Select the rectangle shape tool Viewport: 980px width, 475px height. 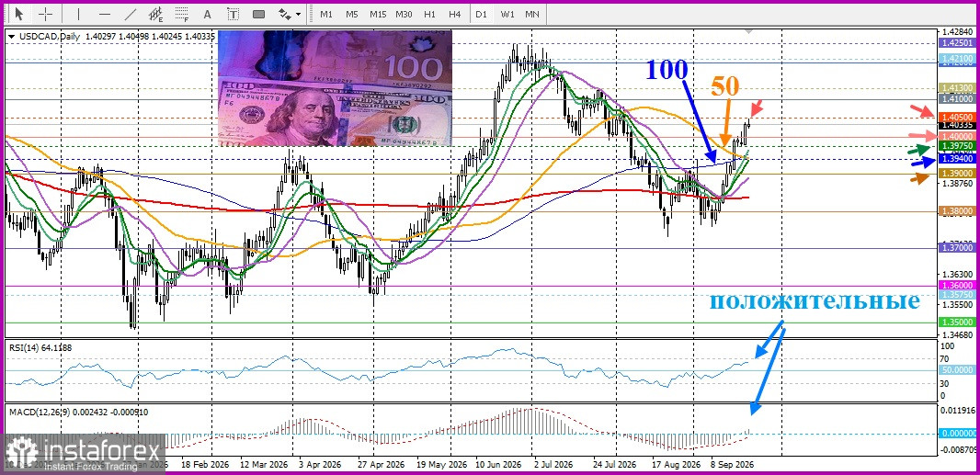(x=258, y=14)
